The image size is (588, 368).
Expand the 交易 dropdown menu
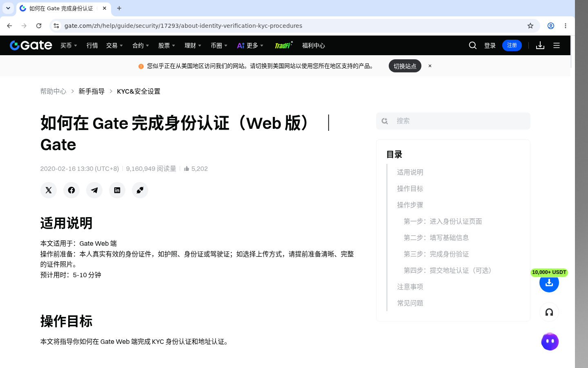point(115,45)
